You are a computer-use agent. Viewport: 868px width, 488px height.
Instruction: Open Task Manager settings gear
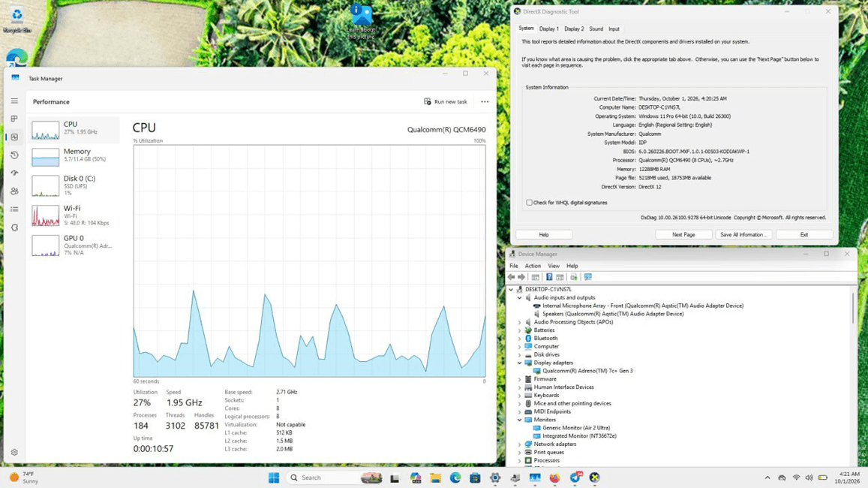(x=14, y=452)
